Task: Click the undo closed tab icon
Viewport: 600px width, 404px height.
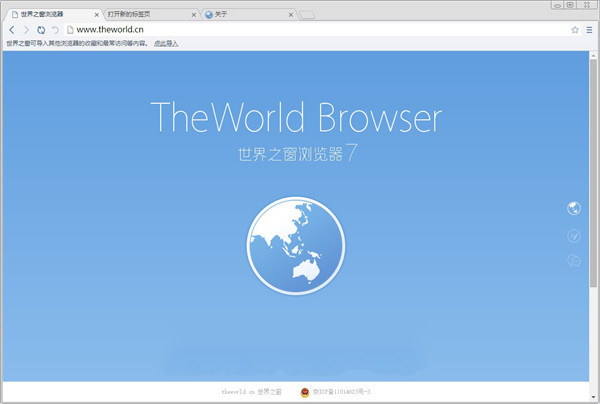Action: 55,30
